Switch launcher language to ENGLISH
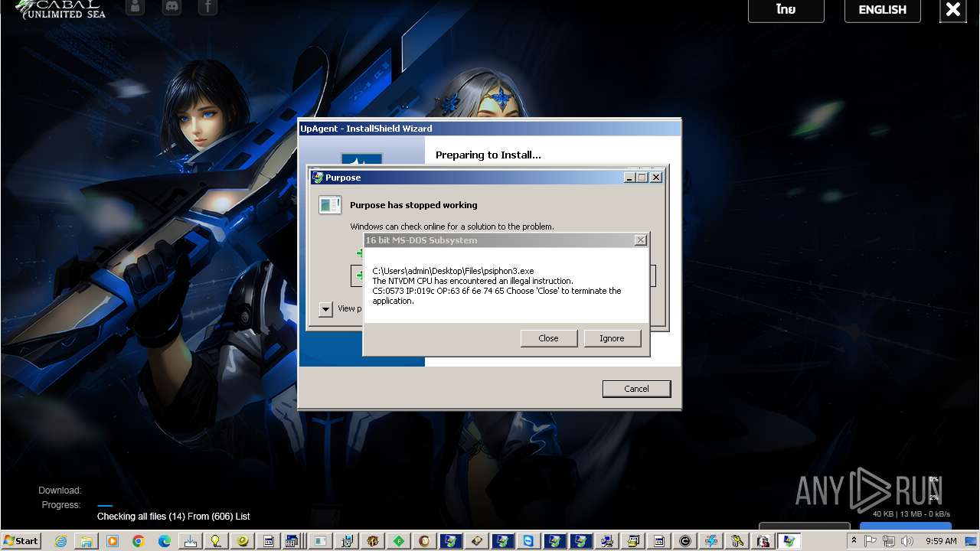Viewport: 980px width, 551px height. click(x=883, y=10)
